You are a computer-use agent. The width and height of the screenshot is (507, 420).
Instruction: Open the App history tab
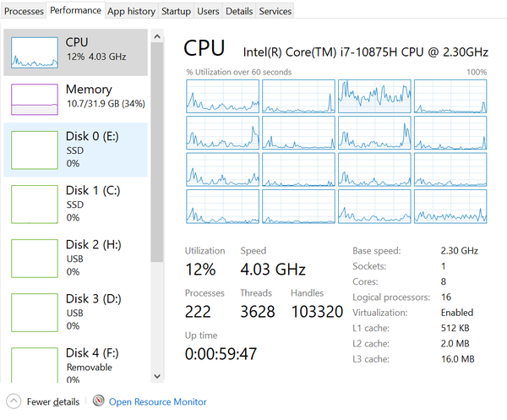point(131,11)
